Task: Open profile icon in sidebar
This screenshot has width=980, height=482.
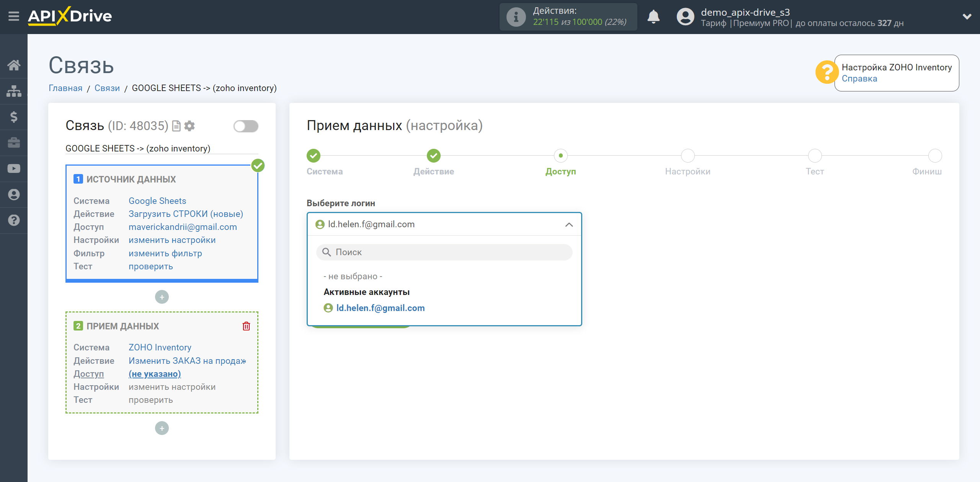Action: click(14, 194)
